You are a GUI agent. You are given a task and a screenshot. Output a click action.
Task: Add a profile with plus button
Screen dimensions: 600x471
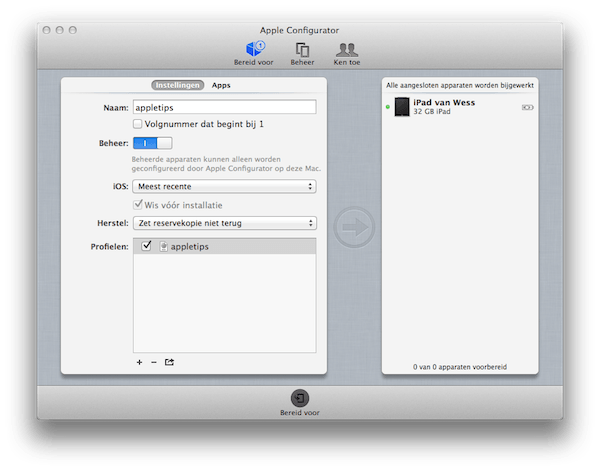click(139, 362)
